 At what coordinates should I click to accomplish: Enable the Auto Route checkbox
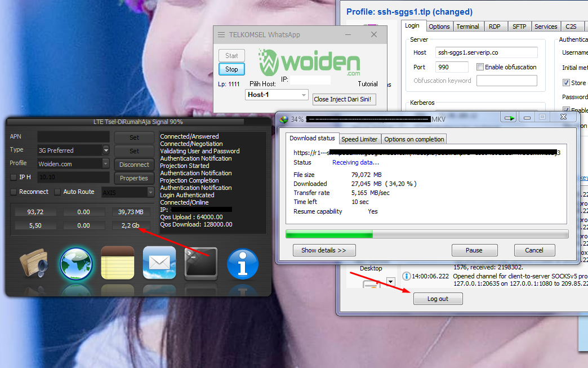[x=57, y=192]
